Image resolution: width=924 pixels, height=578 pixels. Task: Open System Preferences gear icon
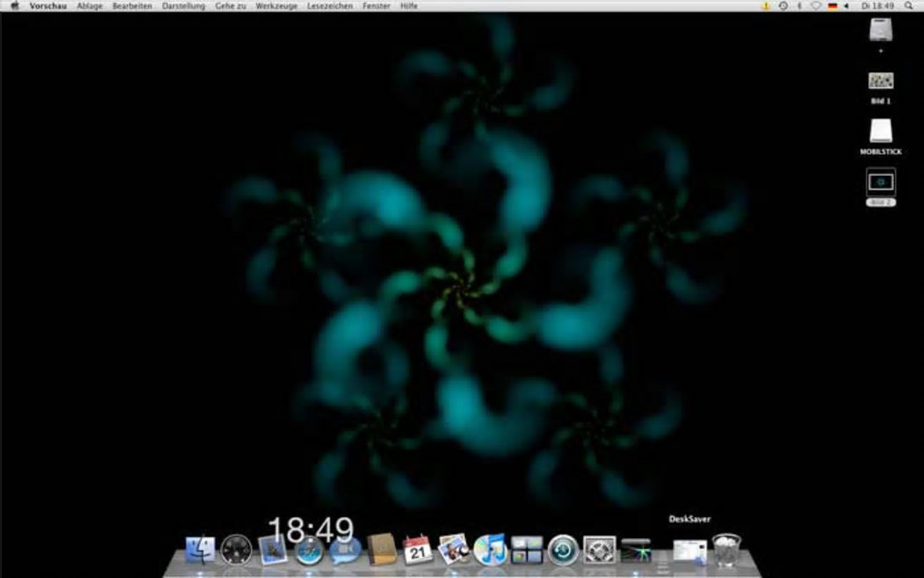(x=600, y=550)
